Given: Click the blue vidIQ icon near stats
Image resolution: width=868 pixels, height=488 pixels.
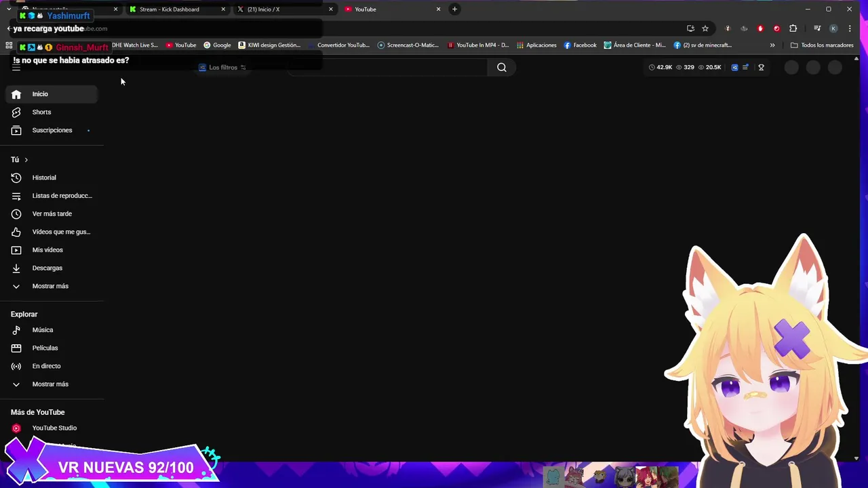Looking at the screenshot, I should (734, 67).
